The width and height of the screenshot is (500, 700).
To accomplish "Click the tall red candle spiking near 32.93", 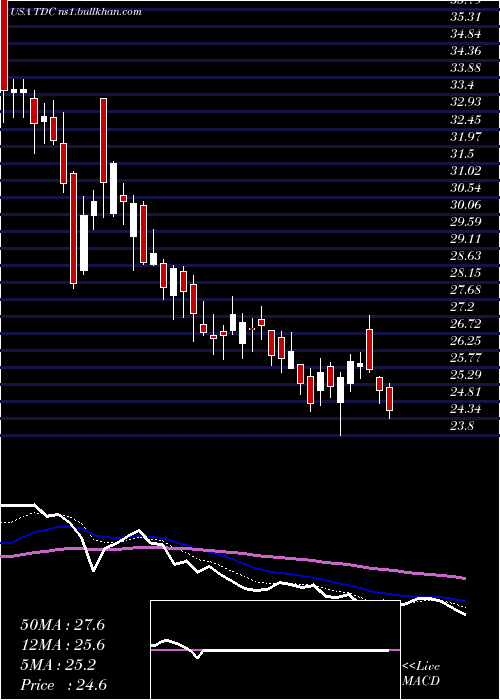I will coord(104,140).
